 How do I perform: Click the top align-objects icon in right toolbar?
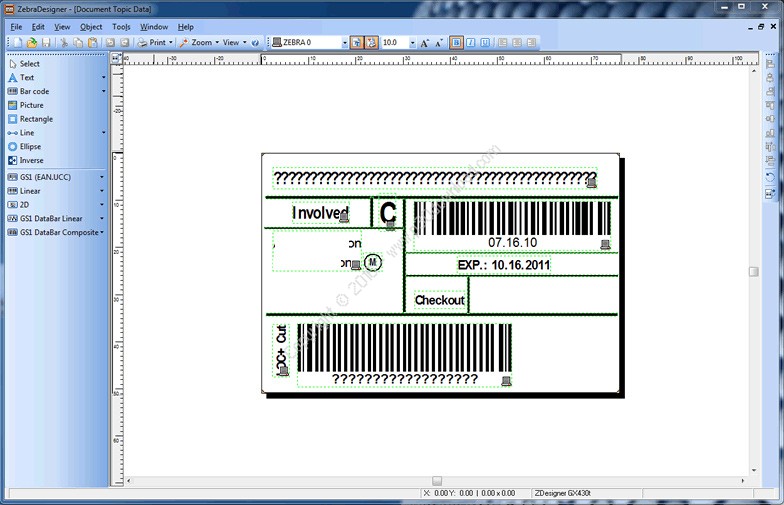pyautogui.click(x=770, y=64)
